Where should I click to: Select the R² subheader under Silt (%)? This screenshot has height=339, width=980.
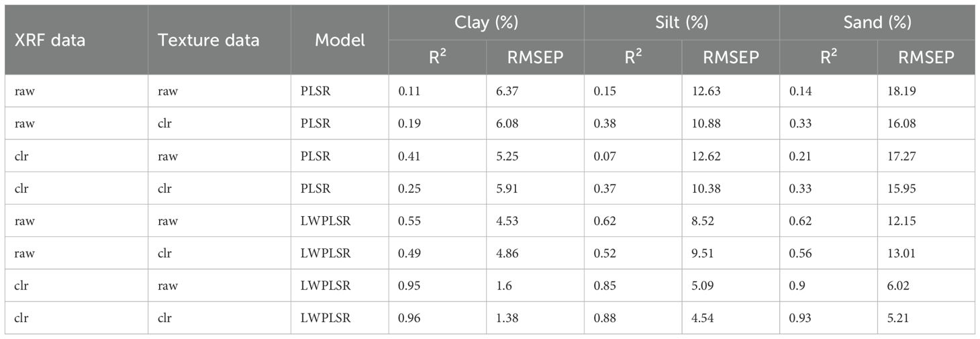pyautogui.click(x=632, y=58)
